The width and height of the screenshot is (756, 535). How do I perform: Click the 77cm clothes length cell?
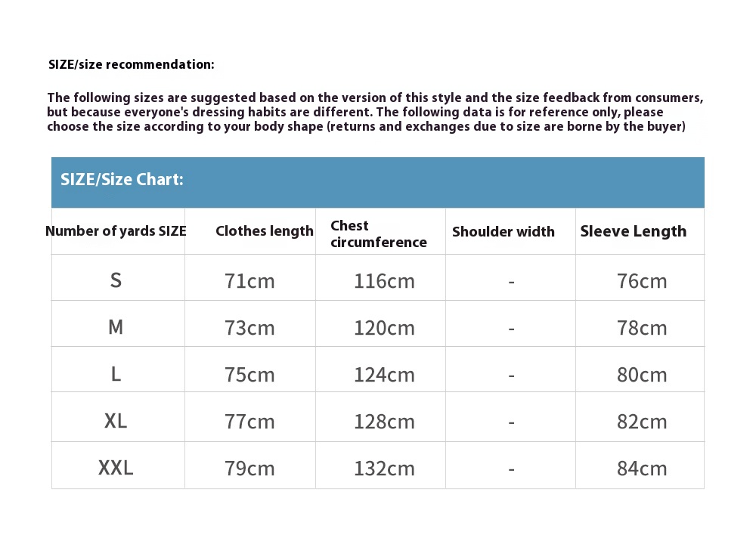[x=249, y=422]
